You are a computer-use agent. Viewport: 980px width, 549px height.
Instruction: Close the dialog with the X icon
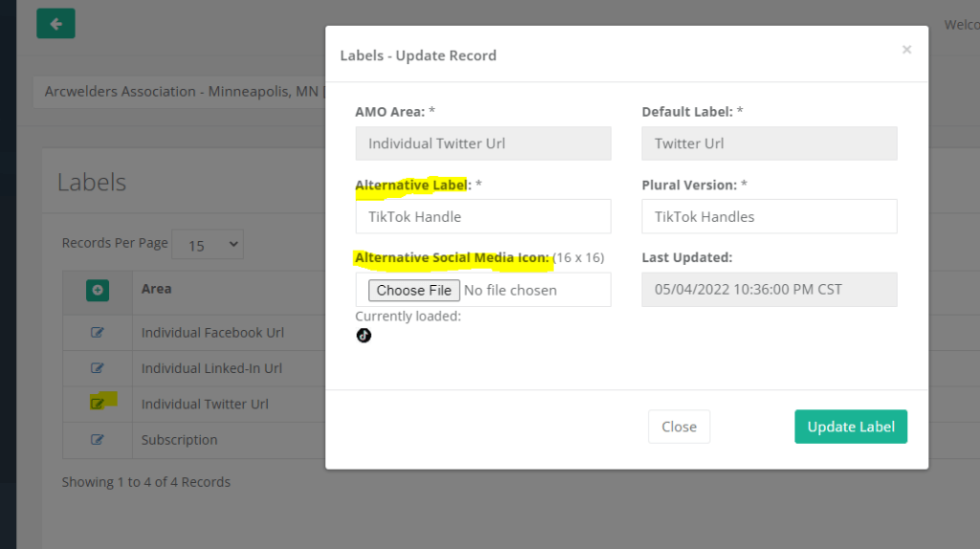tap(906, 50)
